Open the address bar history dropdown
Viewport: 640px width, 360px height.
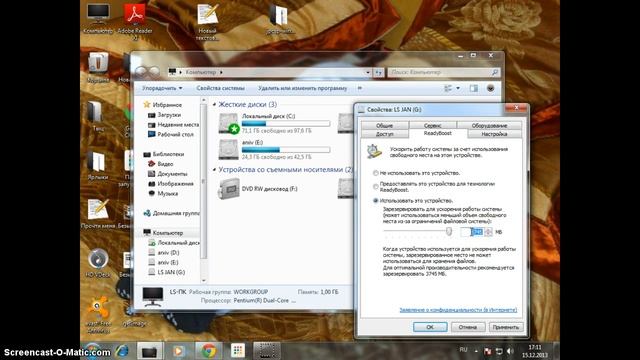point(368,72)
